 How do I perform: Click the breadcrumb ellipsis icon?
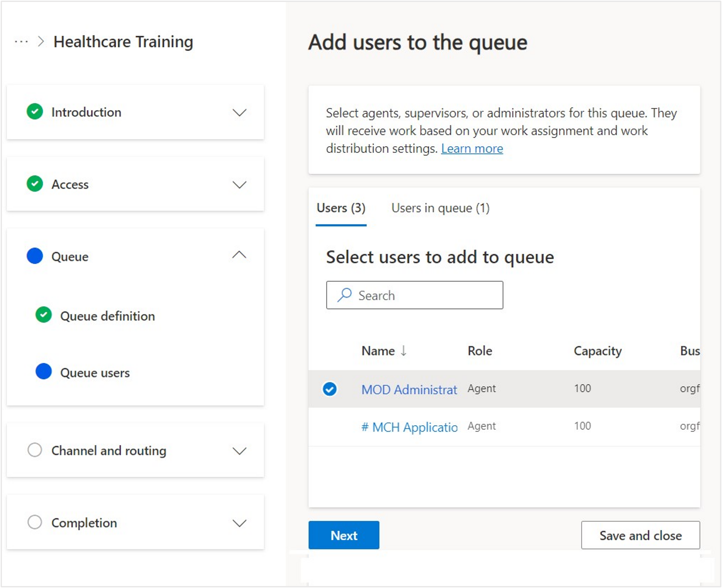tap(21, 42)
